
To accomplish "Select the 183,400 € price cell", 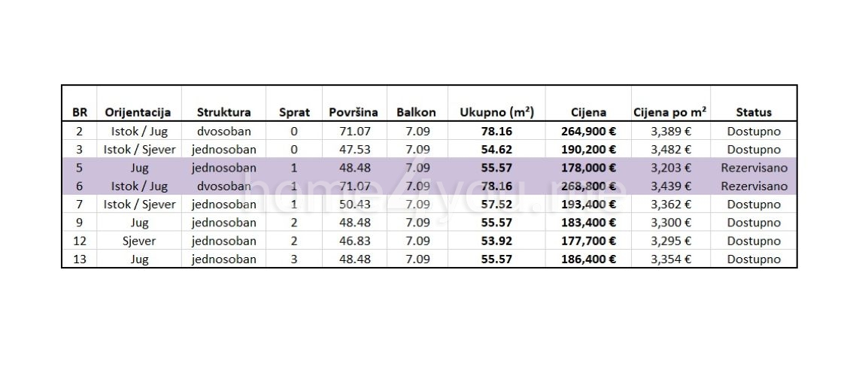I will [588, 223].
